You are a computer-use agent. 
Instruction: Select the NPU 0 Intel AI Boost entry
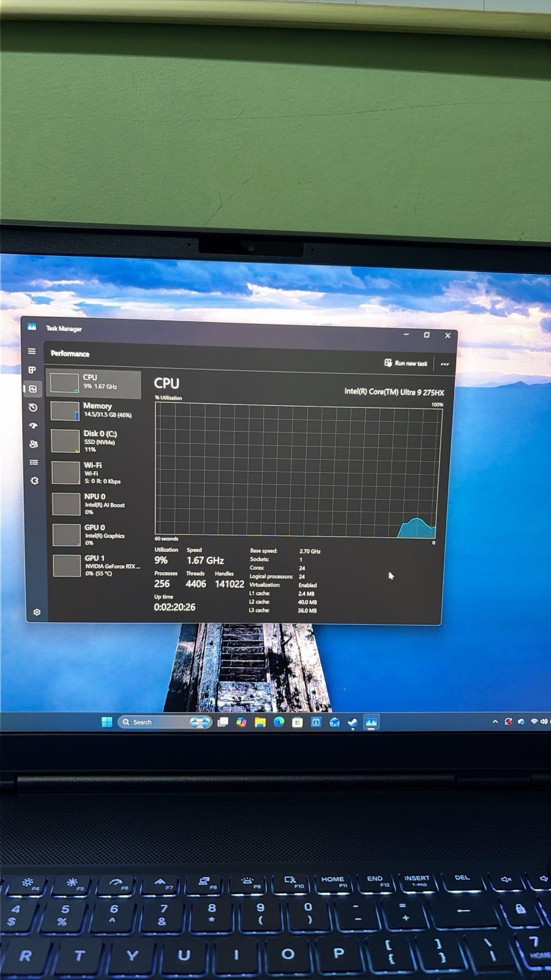click(97, 504)
